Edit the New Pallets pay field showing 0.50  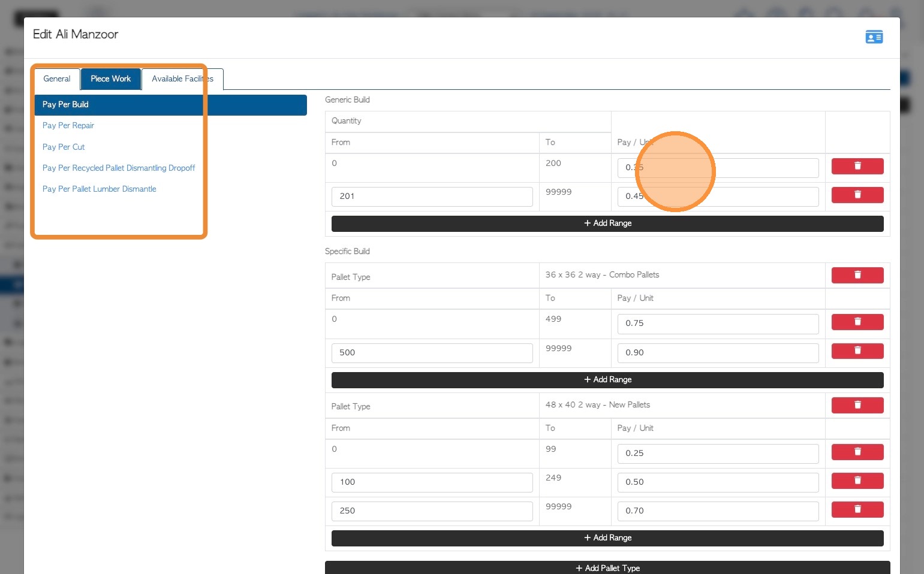[x=718, y=482]
